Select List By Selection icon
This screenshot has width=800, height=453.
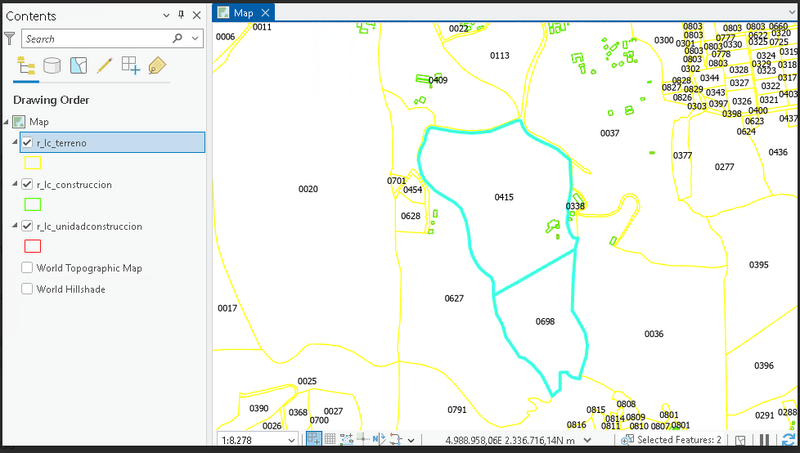(x=78, y=66)
